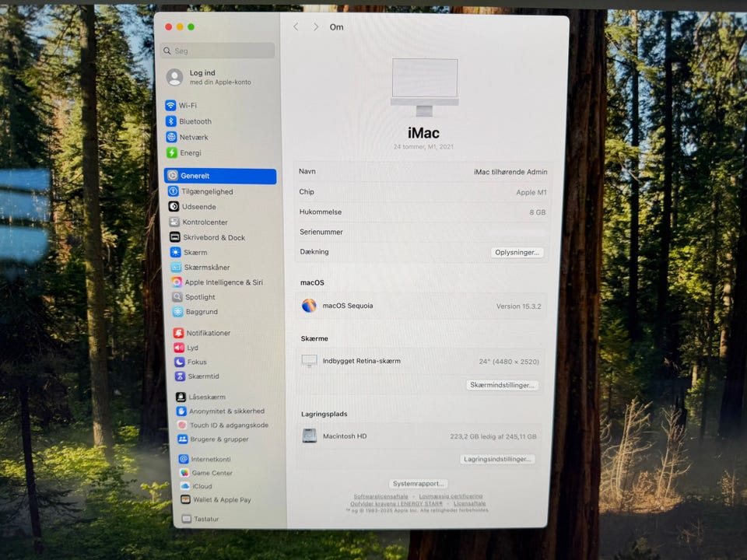Open Lyd sound icon
The height and width of the screenshot is (560, 747).
(179, 348)
